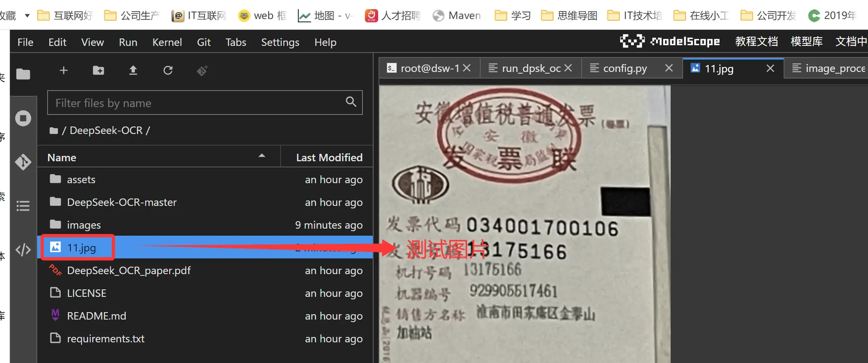The image size is (868, 363).
Task: Close the run_dpsk_oc tab
Action: click(x=568, y=68)
